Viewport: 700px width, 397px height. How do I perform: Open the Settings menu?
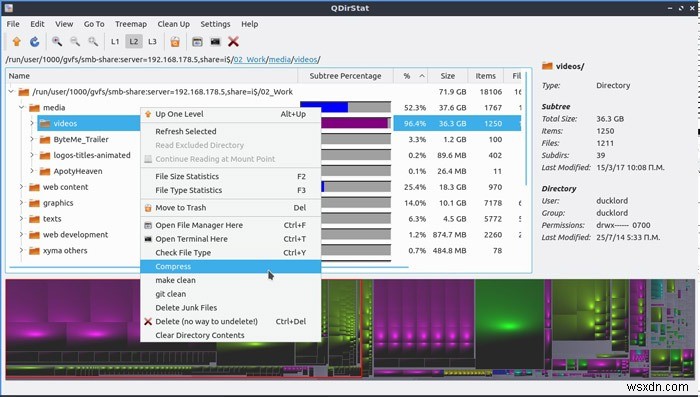[215, 24]
